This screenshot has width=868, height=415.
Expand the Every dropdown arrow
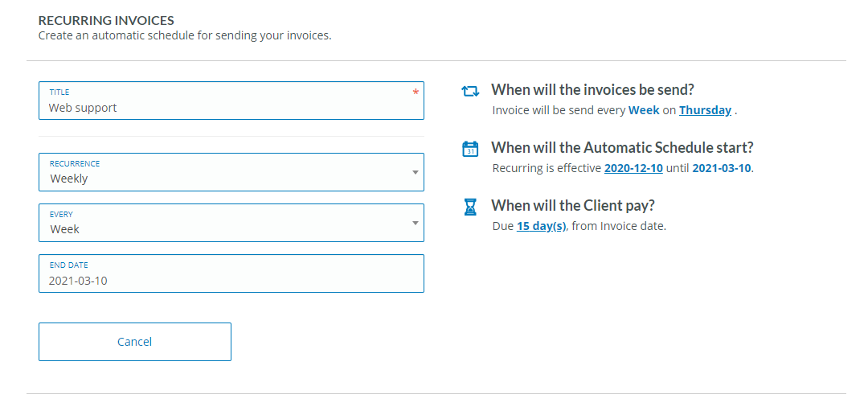pos(415,223)
